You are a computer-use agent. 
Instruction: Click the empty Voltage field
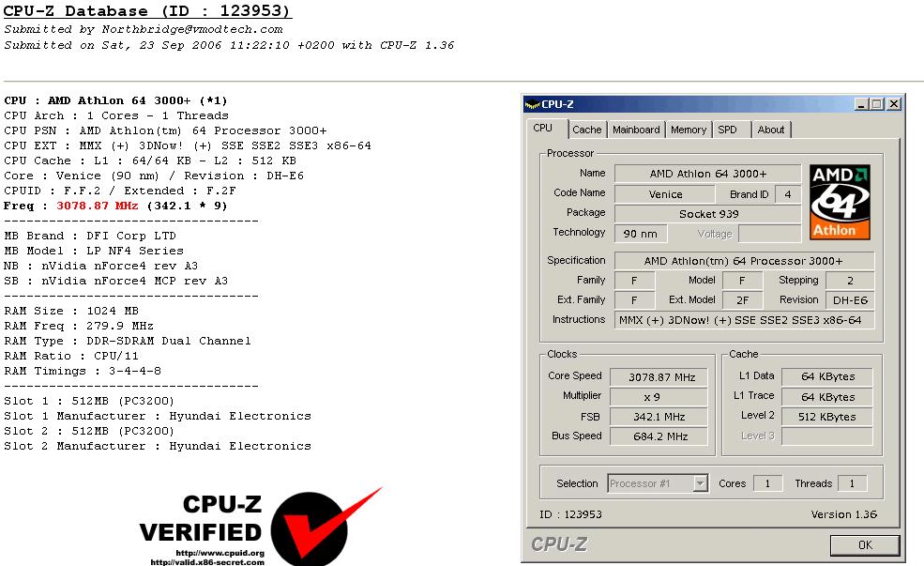tap(769, 234)
